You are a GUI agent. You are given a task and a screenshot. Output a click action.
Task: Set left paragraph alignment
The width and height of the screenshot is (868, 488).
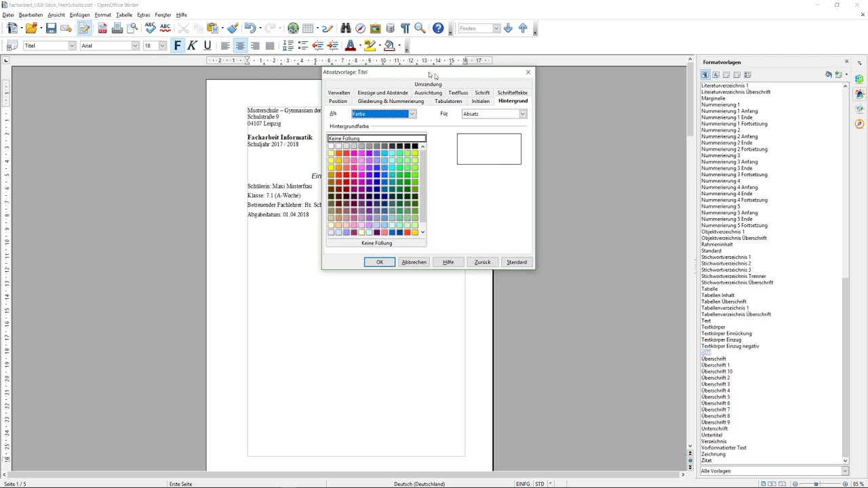225,45
